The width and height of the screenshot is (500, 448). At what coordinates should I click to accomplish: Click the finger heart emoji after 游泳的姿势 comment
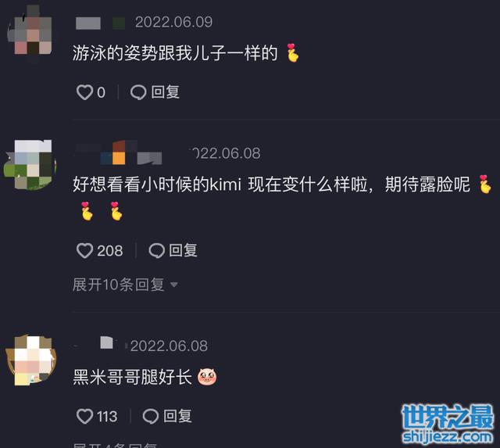pos(292,52)
